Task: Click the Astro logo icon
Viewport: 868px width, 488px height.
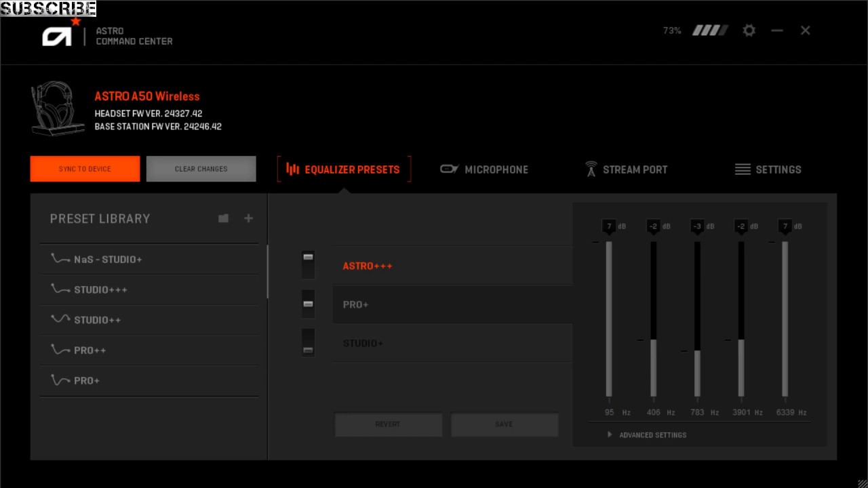Action: [58, 35]
